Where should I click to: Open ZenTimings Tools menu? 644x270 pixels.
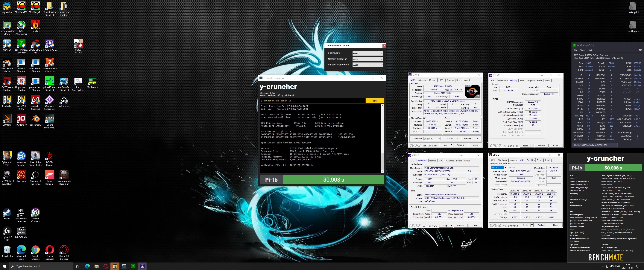[583, 50]
